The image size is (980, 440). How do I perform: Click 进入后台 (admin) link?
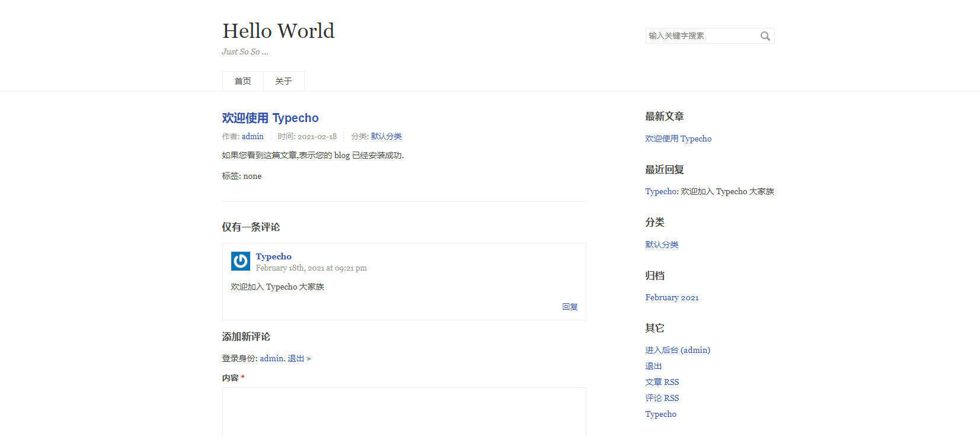pos(678,350)
